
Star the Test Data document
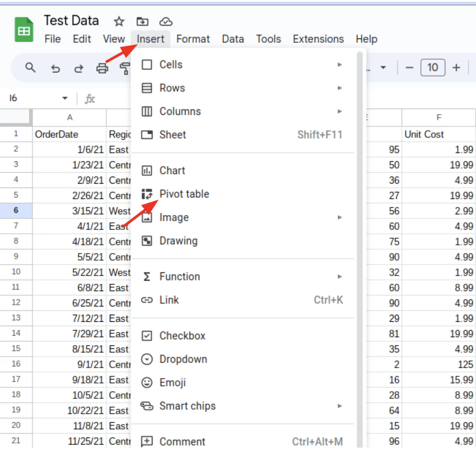pos(119,21)
